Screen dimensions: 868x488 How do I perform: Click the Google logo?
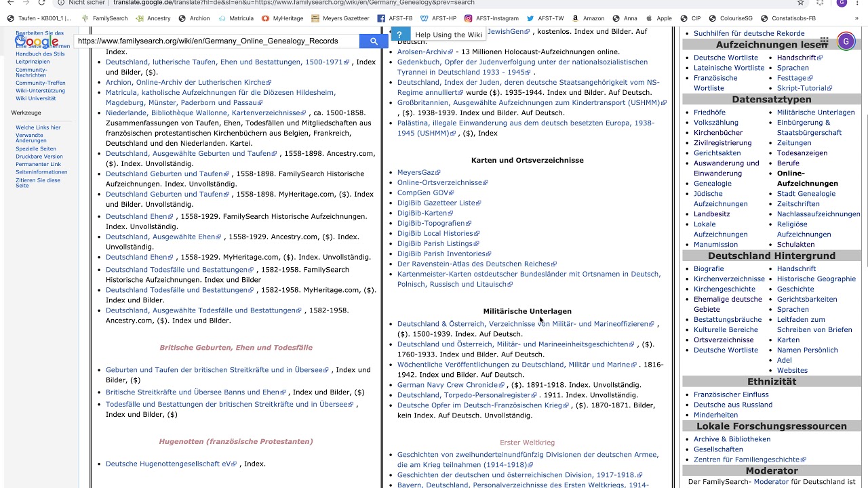[37, 41]
